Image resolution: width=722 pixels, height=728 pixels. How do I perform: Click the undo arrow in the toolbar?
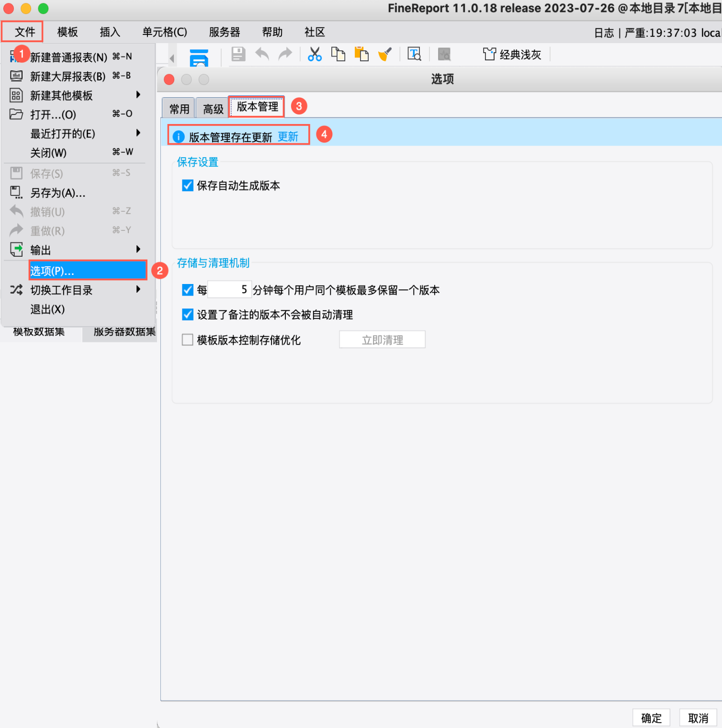[x=262, y=54]
